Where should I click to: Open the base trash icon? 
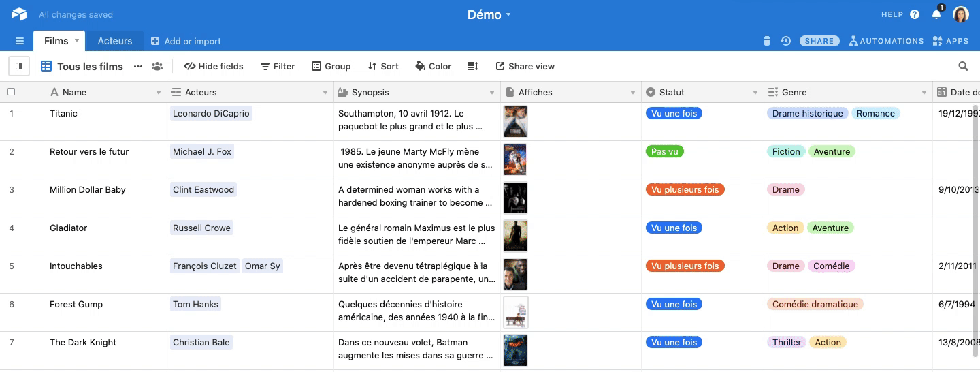pyautogui.click(x=767, y=41)
